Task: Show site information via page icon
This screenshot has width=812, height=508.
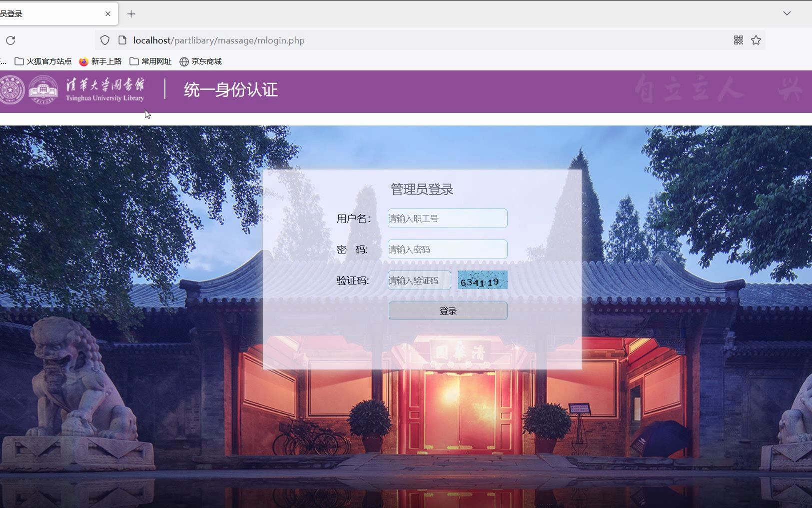Action: click(x=122, y=40)
